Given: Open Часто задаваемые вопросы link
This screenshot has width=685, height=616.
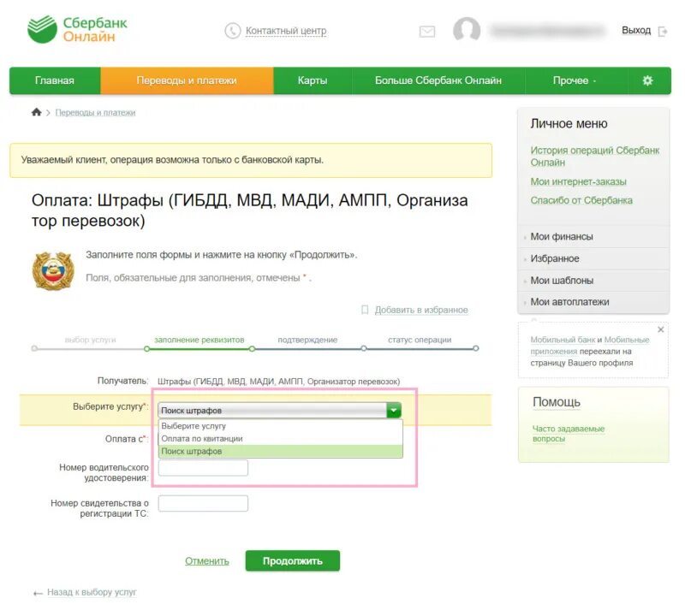Looking at the screenshot, I should 569,434.
